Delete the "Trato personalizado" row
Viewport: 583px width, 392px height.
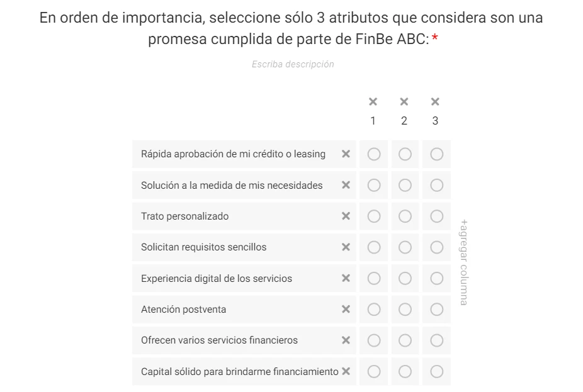[x=346, y=216]
